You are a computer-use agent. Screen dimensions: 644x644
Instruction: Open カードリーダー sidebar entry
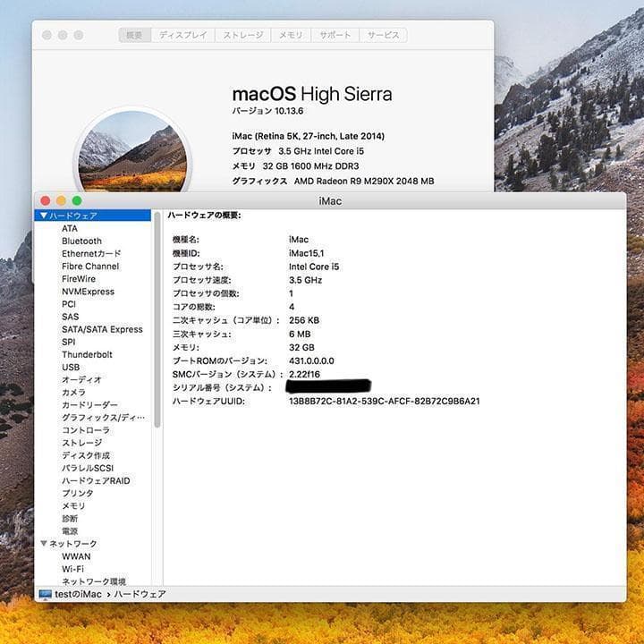tap(89, 405)
